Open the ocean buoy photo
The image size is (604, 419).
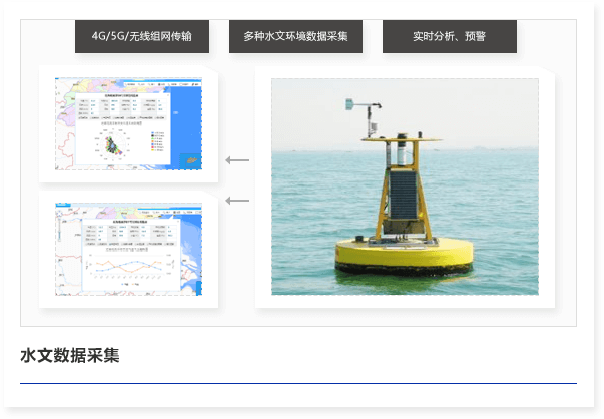pyautogui.click(x=404, y=187)
